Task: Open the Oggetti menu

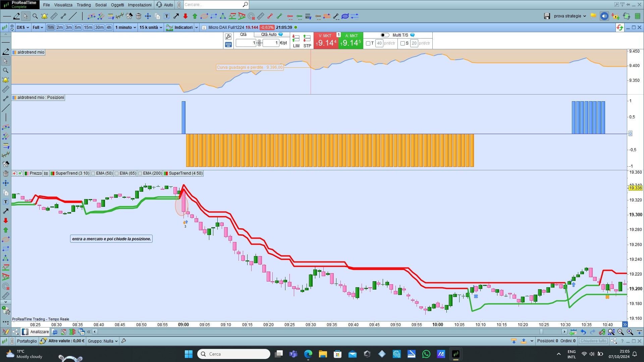Action: 117,5
